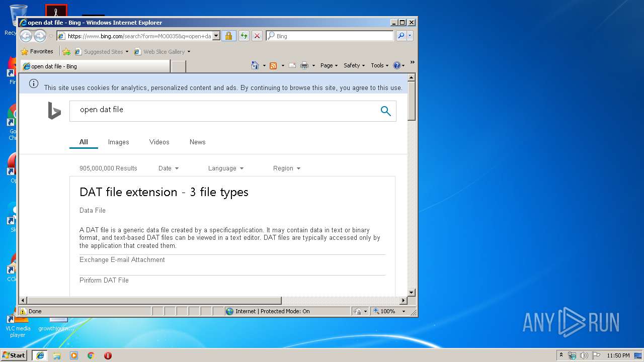Open the Windows Start button
Viewport: 644px width, 362px height.
click(x=14, y=355)
